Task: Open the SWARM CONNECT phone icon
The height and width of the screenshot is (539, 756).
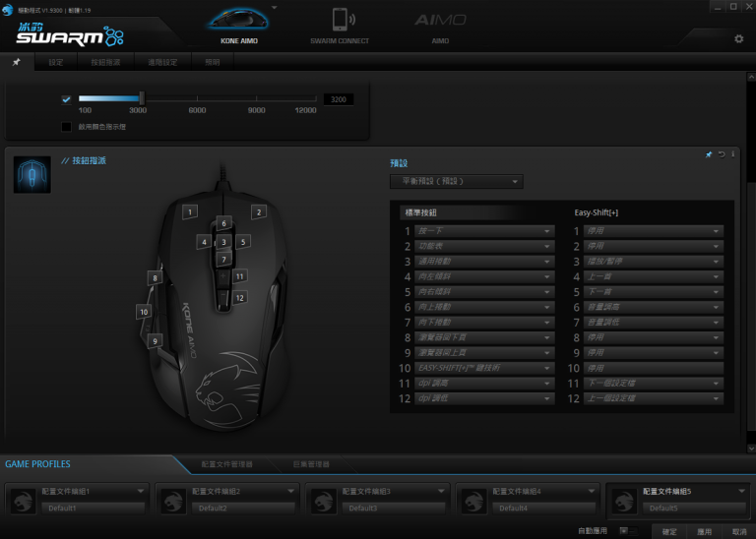Action: pyautogui.click(x=343, y=20)
